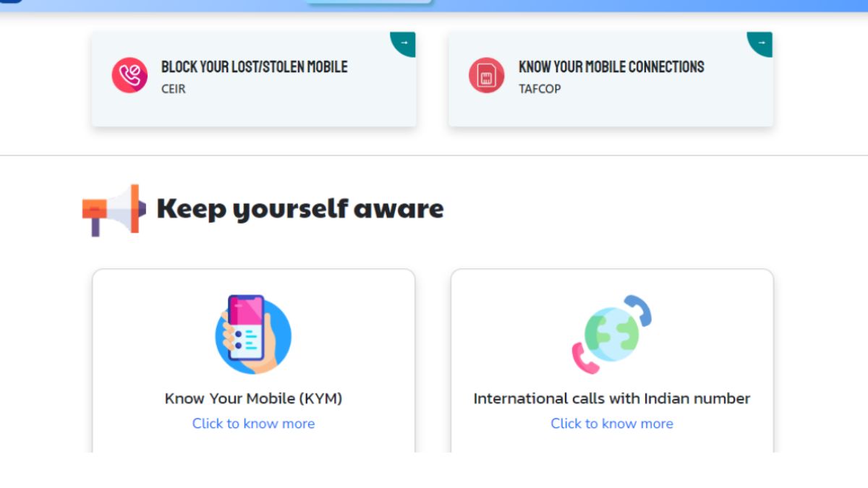The height and width of the screenshot is (488, 868).
Task: Click the Know Your Mobile phone illustration
Action: pyautogui.click(x=253, y=334)
